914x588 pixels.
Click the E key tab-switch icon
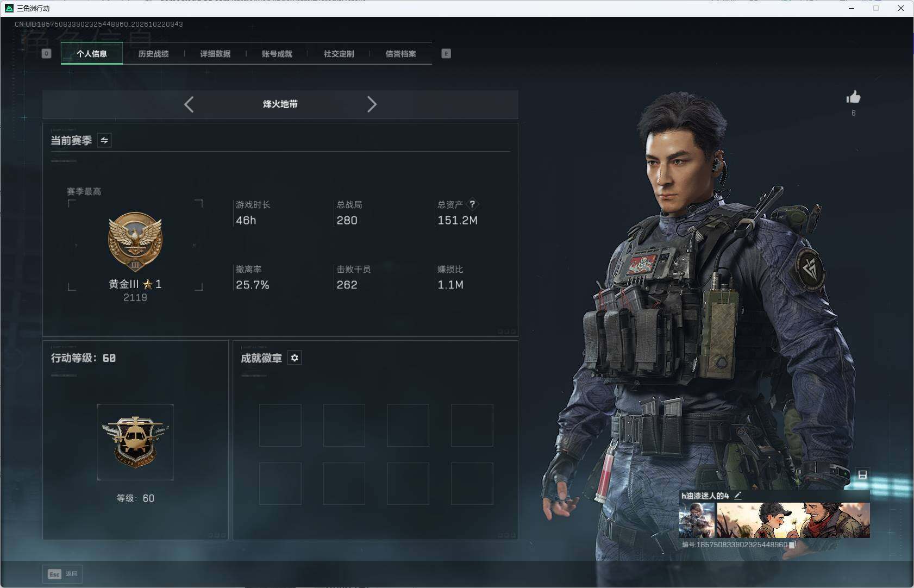[x=446, y=53]
